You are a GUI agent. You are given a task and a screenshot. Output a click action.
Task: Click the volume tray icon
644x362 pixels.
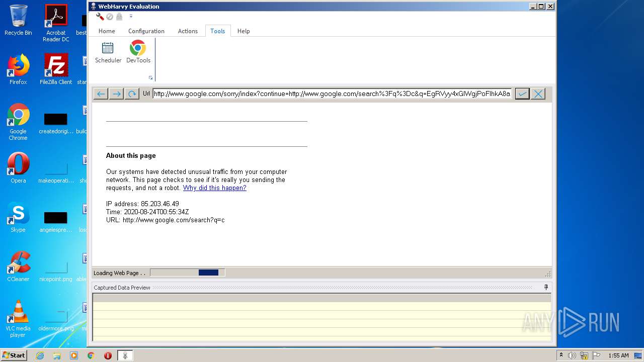pos(572,355)
